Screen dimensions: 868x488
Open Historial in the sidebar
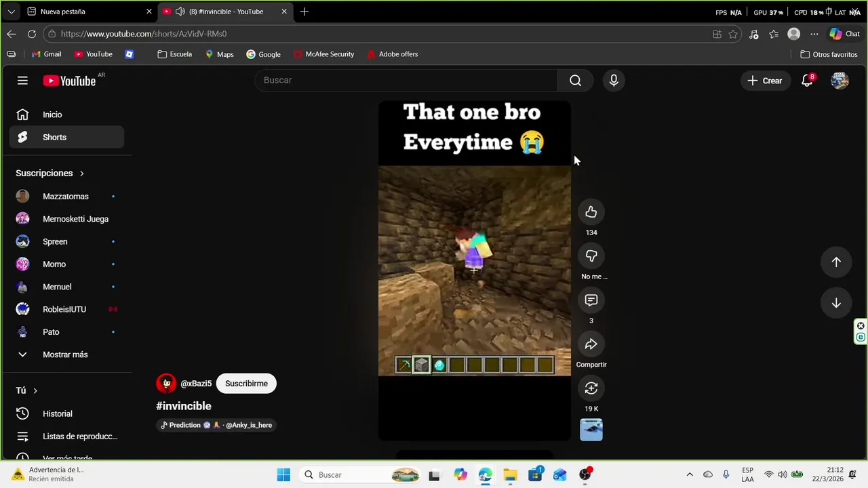click(x=66, y=413)
